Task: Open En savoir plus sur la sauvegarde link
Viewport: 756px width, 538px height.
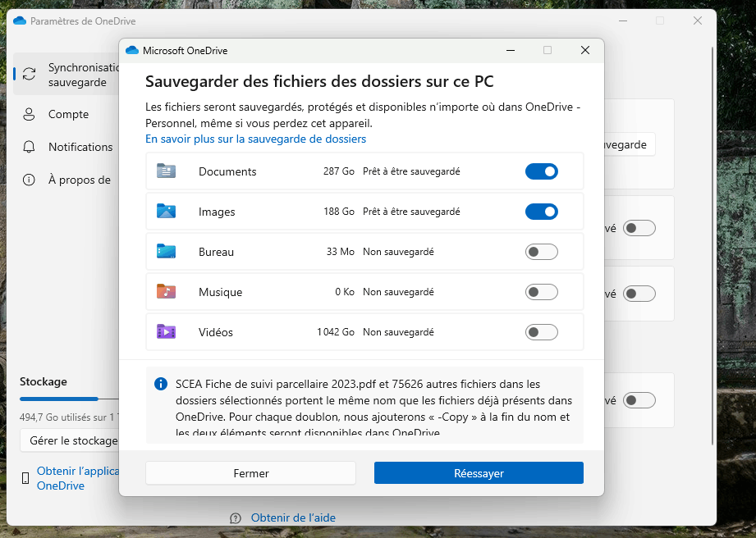Action: point(255,139)
